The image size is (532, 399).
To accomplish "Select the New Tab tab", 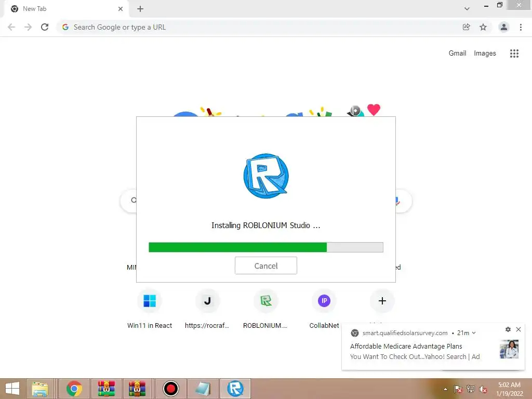I will (x=66, y=9).
